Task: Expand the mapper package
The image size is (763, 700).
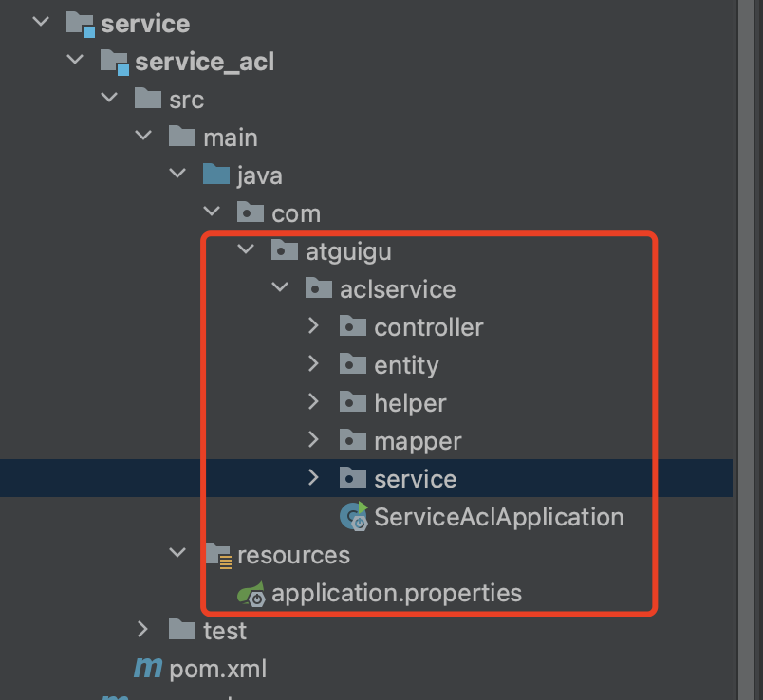Action: pos(314,440)
